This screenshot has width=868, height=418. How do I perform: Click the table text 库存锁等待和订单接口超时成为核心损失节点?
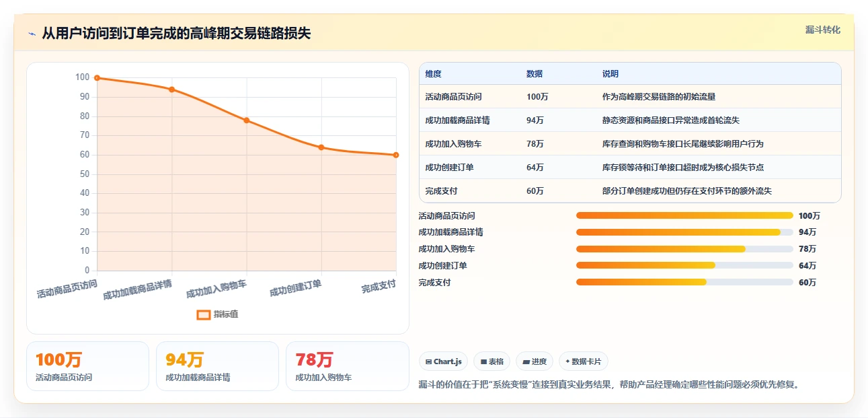(x=683, y=168)
